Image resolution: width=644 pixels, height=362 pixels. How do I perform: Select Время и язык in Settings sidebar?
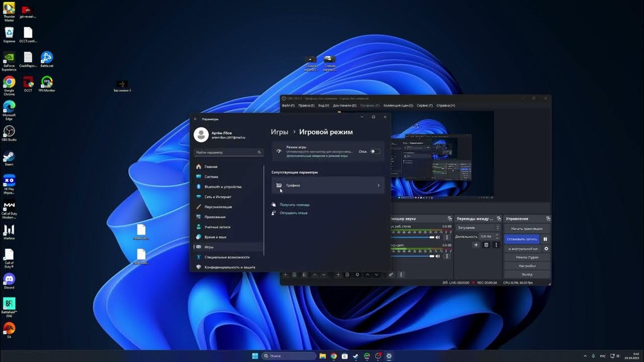[228, 237]
